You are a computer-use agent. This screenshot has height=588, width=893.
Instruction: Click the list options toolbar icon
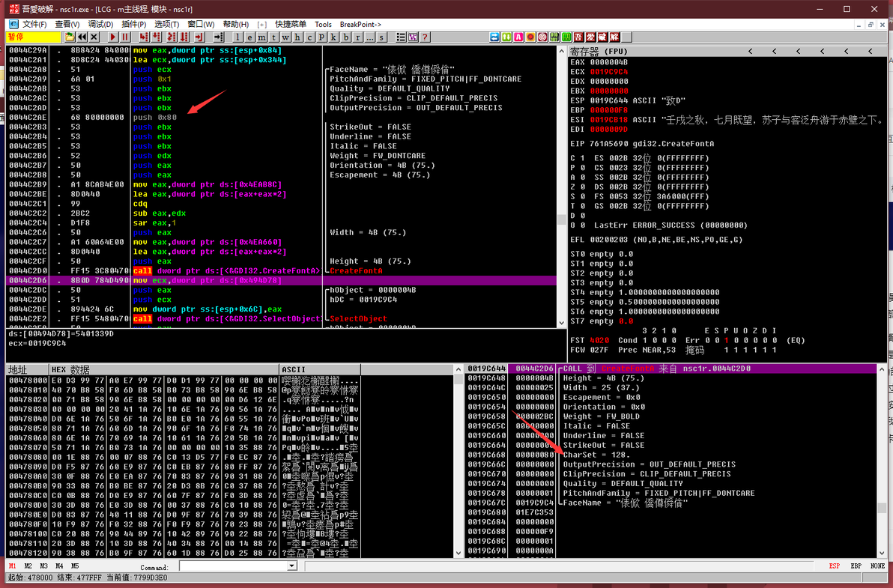click(x=401, y=37)
